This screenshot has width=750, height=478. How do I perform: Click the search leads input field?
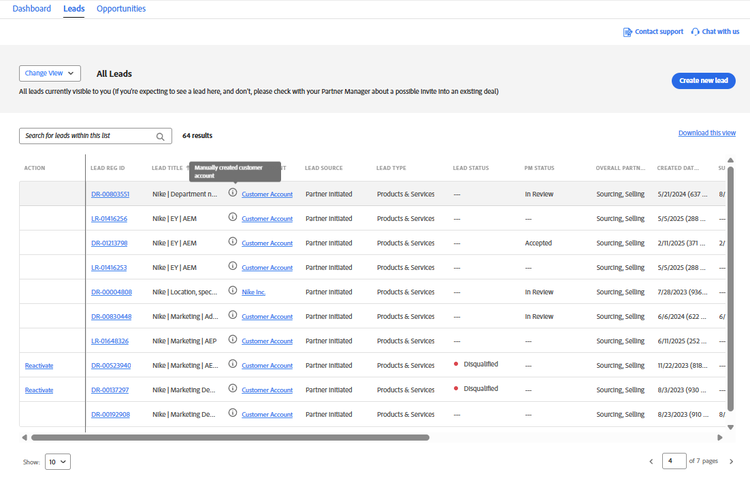[x=88, y=136]
